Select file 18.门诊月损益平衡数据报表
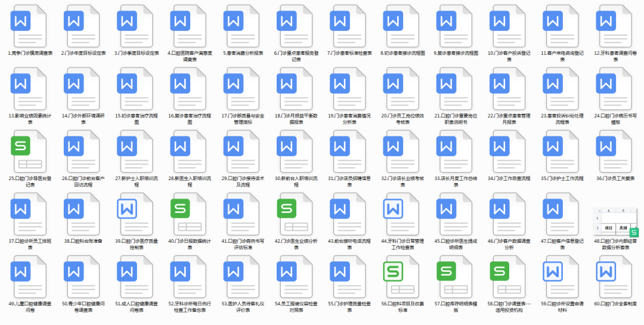 [296, 89]
